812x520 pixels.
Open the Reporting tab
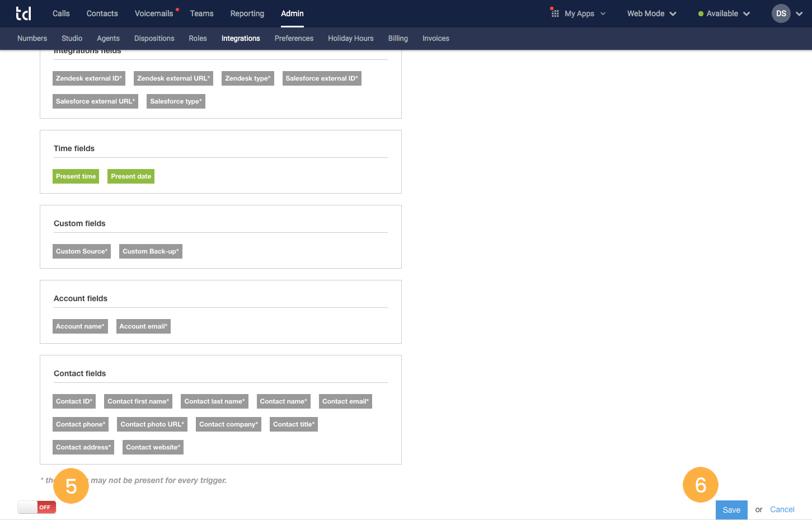[x=247, y=13]
